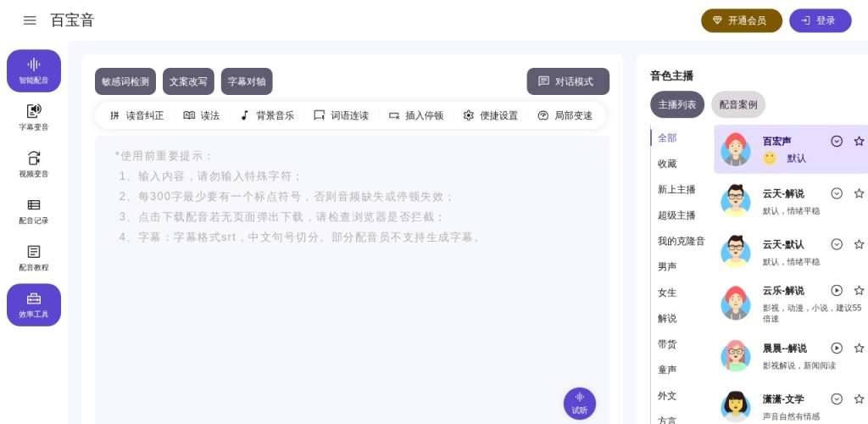Select the 女生 voice category
868x424 pixels.
click(x=667, y=293)
